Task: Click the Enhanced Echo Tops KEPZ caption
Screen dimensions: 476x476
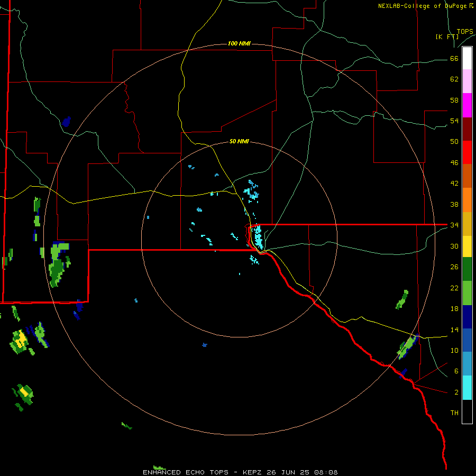Action: pyautogui.click(x=240, y=472)
